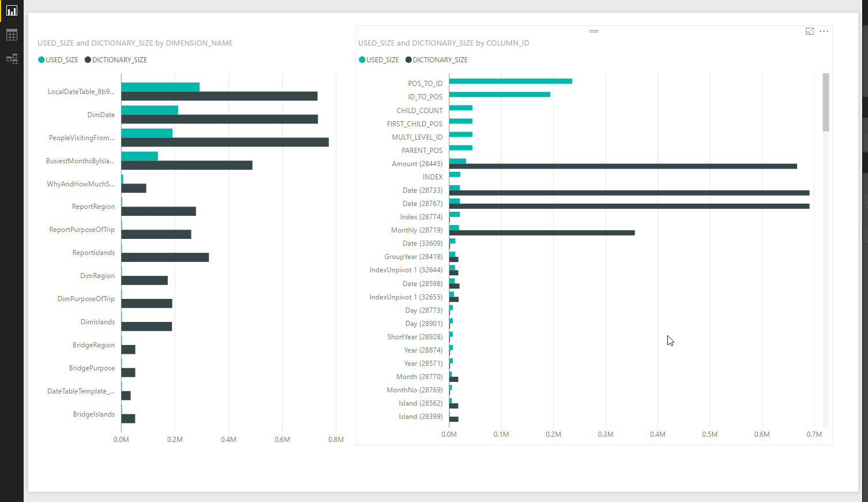The height and width of the screenshot is (502, 868).
Task: Select the Monthly (28719) dictionary size bar
Action: [542, 233]
